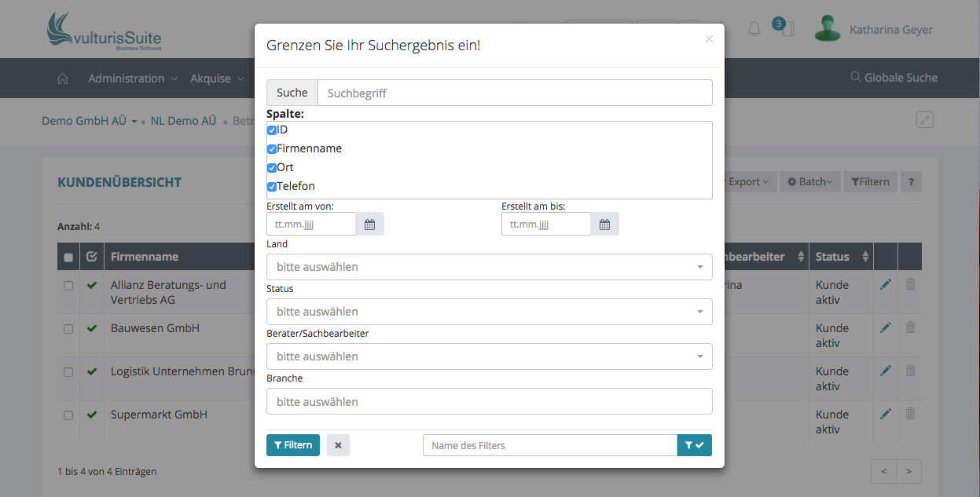Viewport: 980px width, 497px height.
Task: Open the Berater/Sachbearbeiter dropdown
Action: (x=489, y=356)
